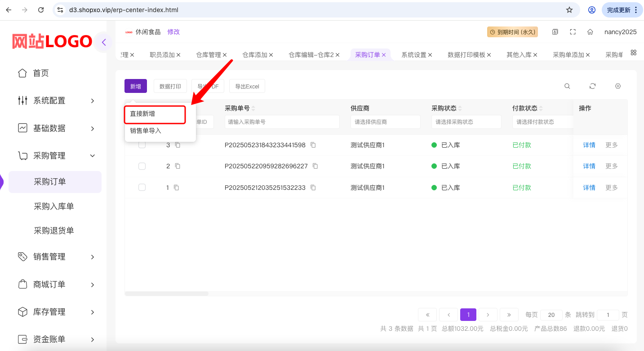644x351 pixels.
Task: Click the 采购管理 cart icon
Action: pos(22,156)
